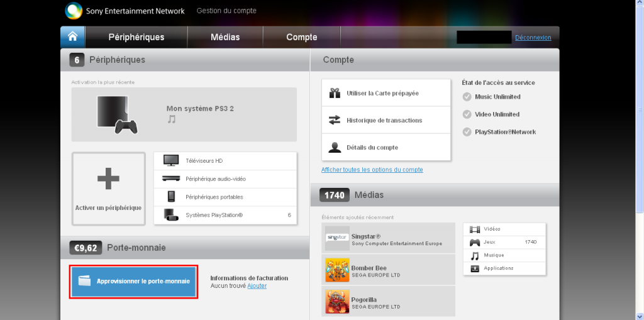Screen dimensions: 644x320
Task: Click Approvisionner le porte-monnaie button
Action: point(134,282)
